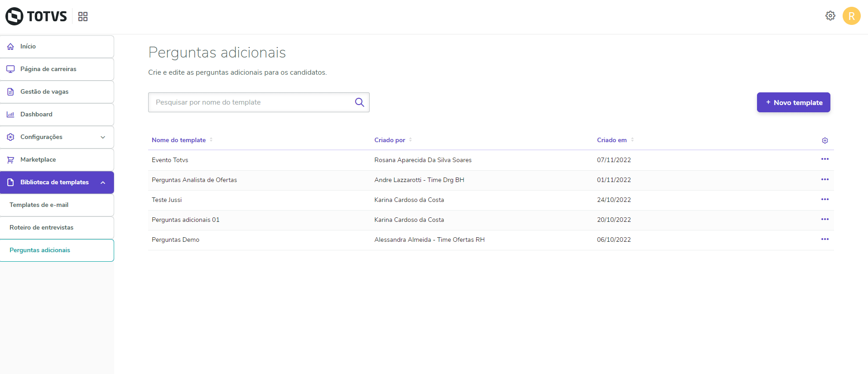Click the date 24/10/2022
868x374 pixels.
coord(614,200)
